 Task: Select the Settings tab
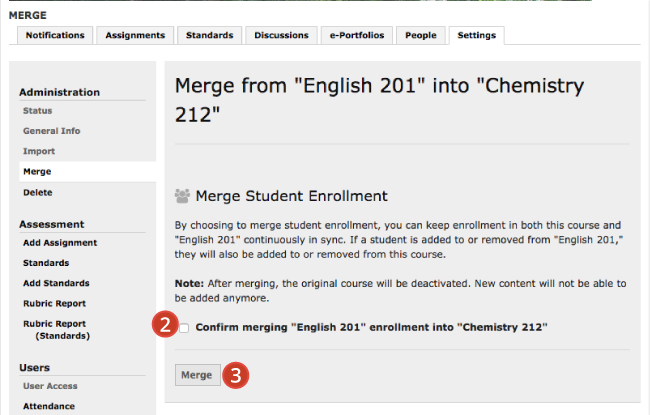point(477,35)
